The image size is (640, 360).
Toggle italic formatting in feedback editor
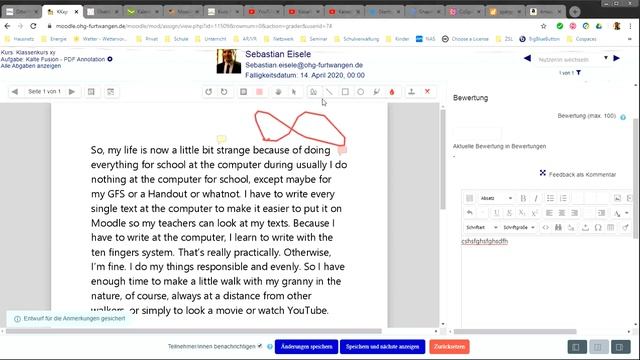pos(536,198)
